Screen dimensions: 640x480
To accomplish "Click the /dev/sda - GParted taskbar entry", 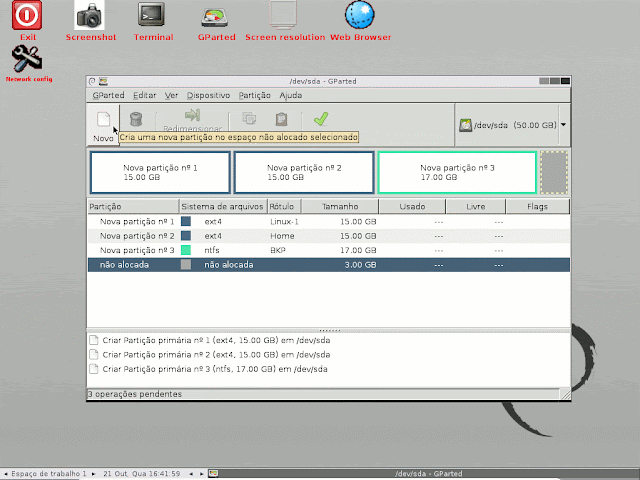I will pyautogui.click(x=428, y=473).
